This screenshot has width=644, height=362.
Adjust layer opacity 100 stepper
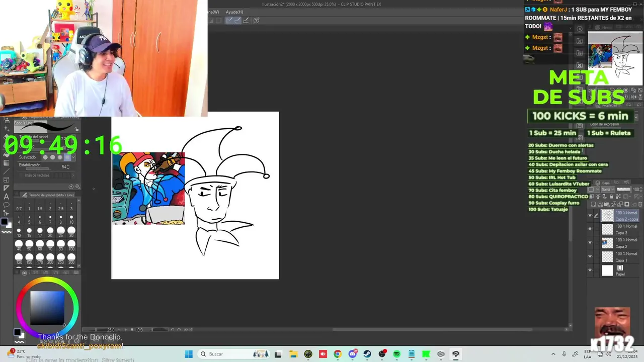[641, 189]
